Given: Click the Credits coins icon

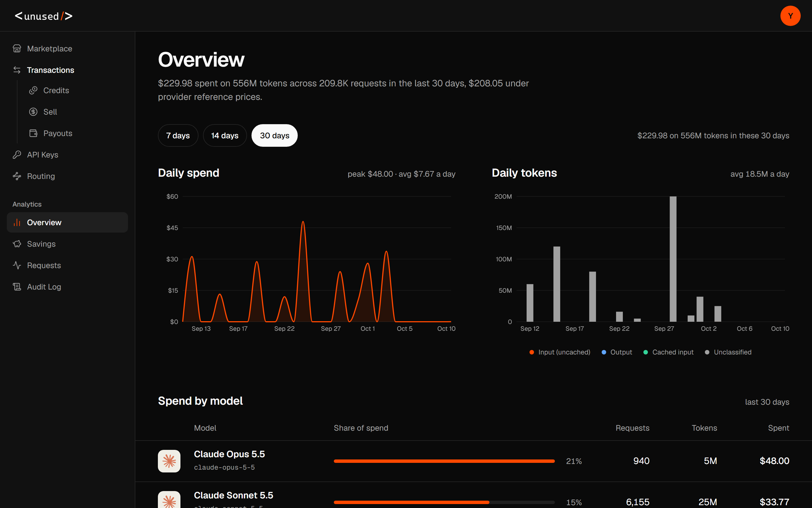Looking at the screenshot, I should click(33, 90).
